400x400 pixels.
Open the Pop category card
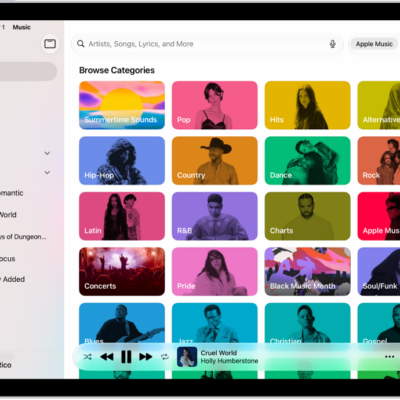click(x=215, y=105)
